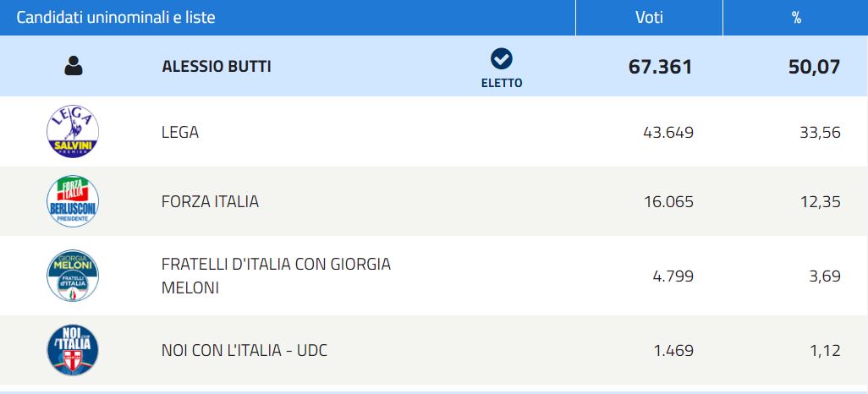Viewport: 868px width, 394px height.
Task: Click Lega's 43.649 votes value
Action: 665,132
